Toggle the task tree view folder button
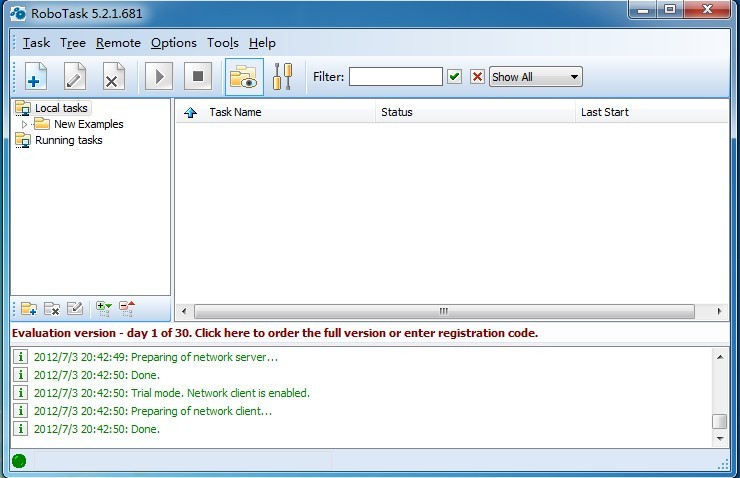Image resolution: width=740 pixels, height=478 pixels. tap(244, 77)
